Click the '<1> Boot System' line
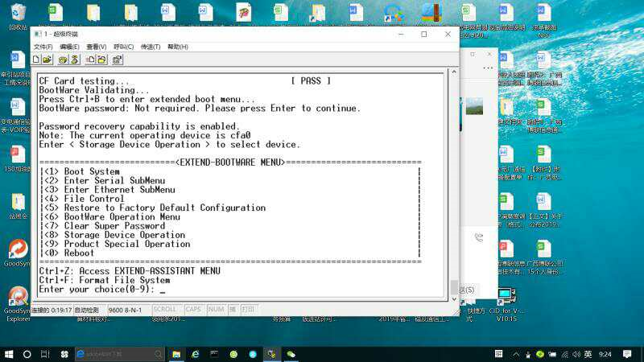 coord(80,171)
